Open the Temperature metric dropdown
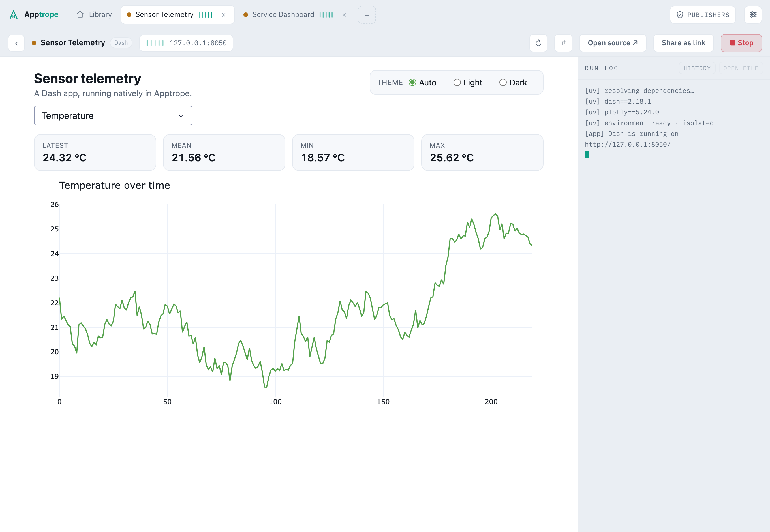770x532 pixels. [x=113, y=116]
